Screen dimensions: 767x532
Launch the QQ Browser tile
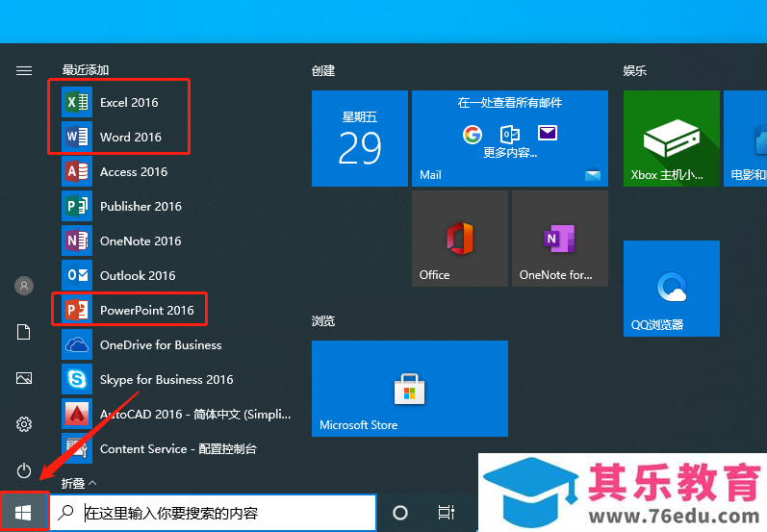click(x=672, y=289)
